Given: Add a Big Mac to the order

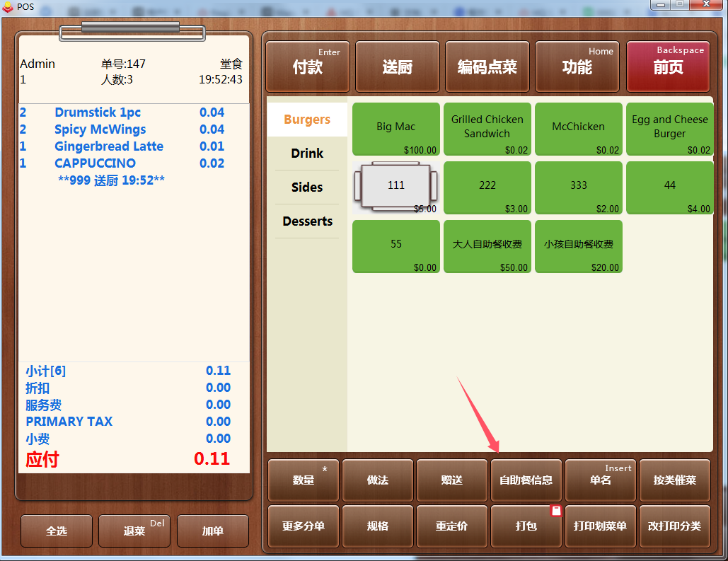Looking at the screenshot, I should tap(396, 129).
